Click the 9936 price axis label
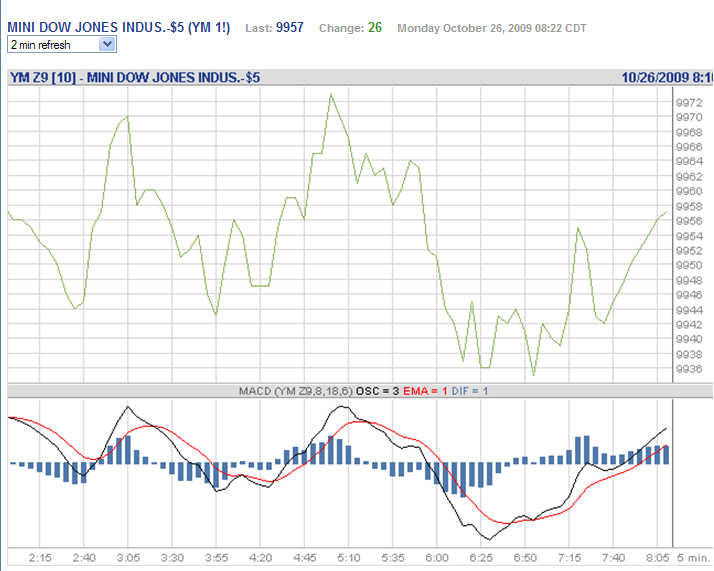 click(x=689, y=369)
